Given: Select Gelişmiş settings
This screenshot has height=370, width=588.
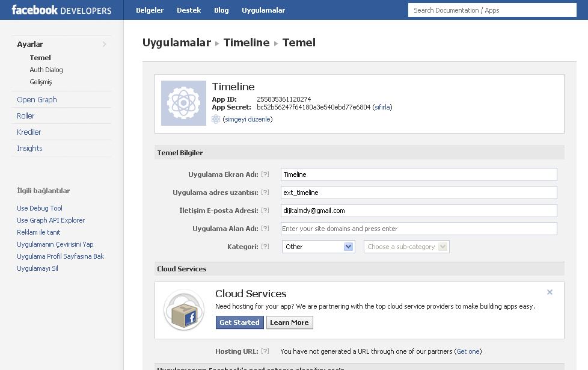Looking at the screenshot, I should [x=40, y=82].
